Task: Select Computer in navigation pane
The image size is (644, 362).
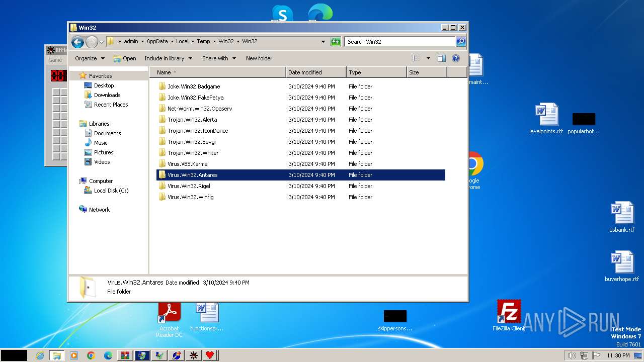Action: click(x=101, y=181)
